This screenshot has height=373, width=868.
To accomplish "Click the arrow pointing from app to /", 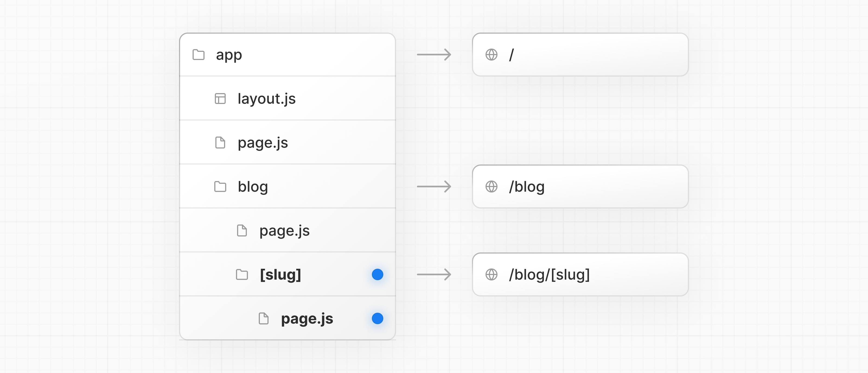I will (434, 55).
